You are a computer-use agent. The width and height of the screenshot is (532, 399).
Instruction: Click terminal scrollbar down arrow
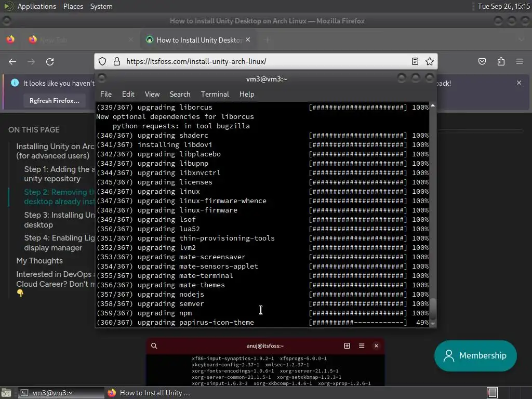[433, 324]
